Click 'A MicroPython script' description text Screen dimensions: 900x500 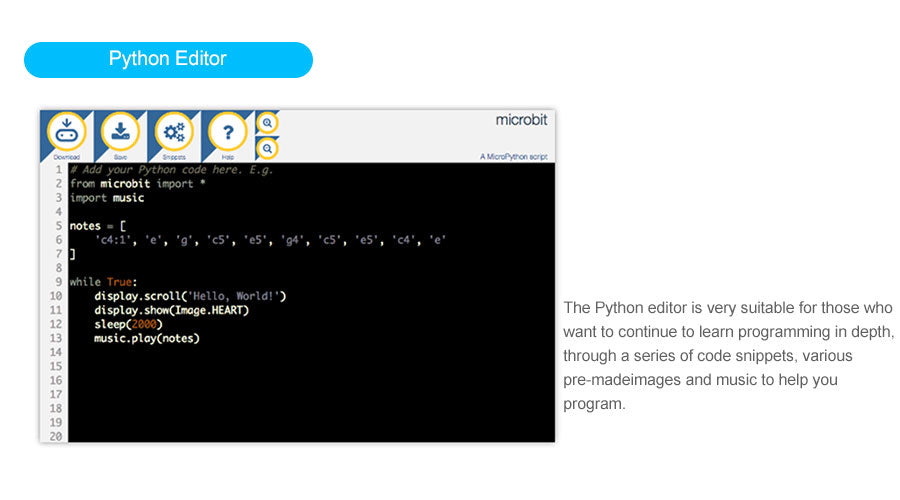click(514, 157)
